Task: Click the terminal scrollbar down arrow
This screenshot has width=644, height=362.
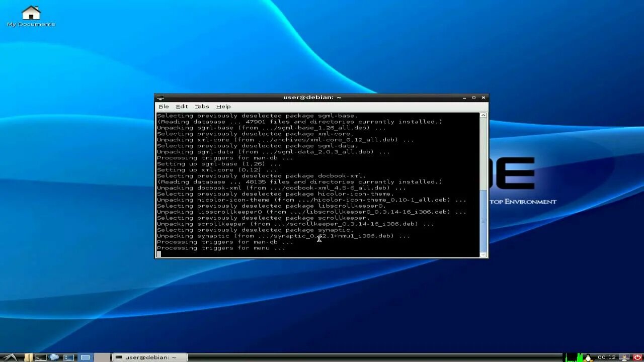Action: 484,254
